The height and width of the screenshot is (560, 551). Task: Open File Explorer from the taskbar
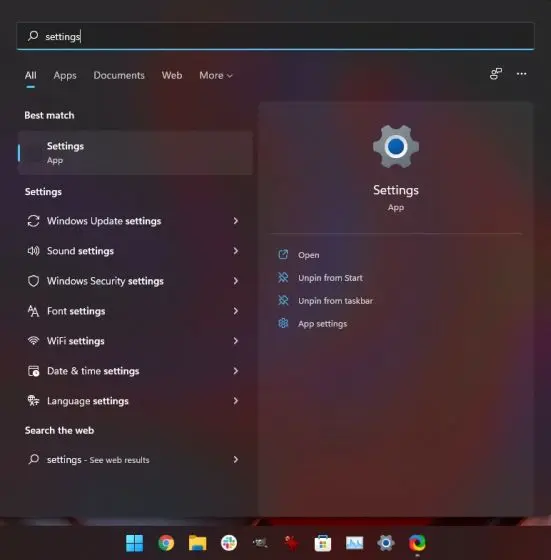coord(197,543)
